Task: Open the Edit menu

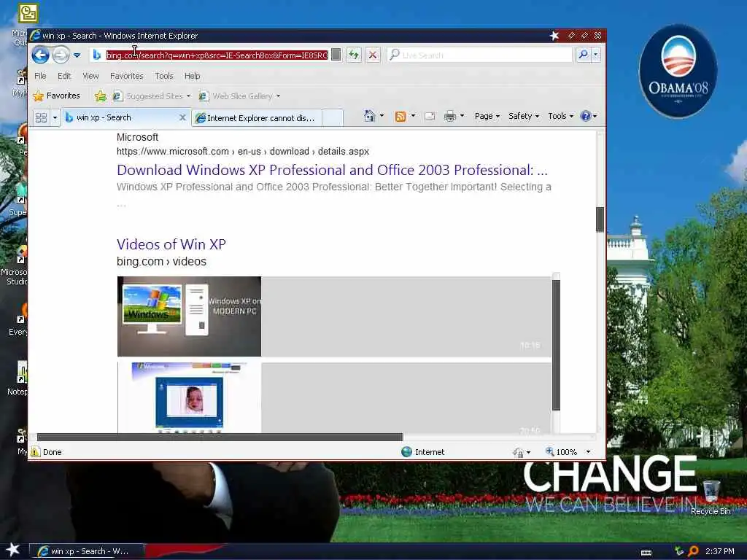Action: pyautogui.click(x=64, y=76)
